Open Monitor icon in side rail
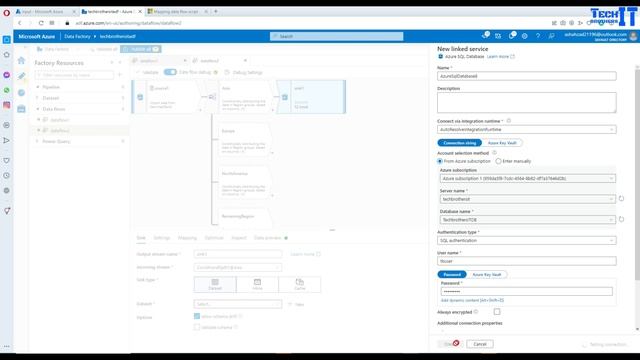This screenshot has width=640, height=360. tap(21, 93)
